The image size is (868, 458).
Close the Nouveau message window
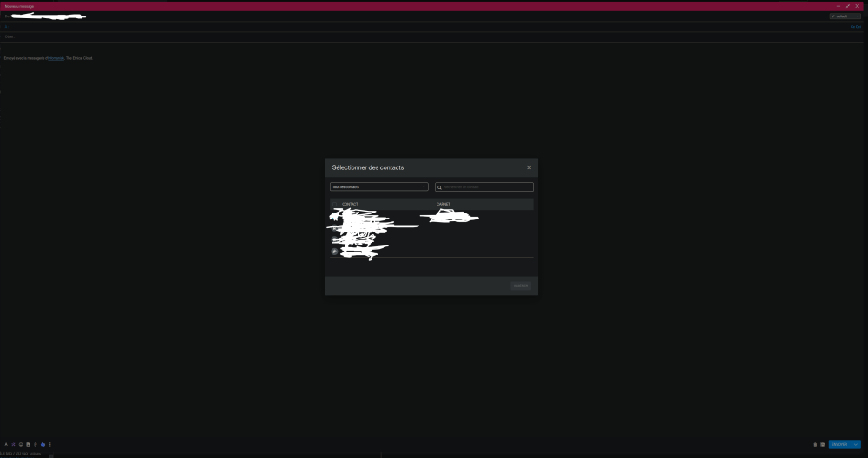pos(858,6)
